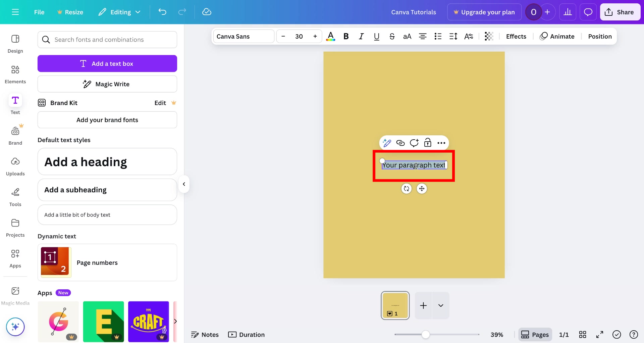Click the Add a text box button
The height and width of the screenshot is (343, 644).
coord(107,63)
